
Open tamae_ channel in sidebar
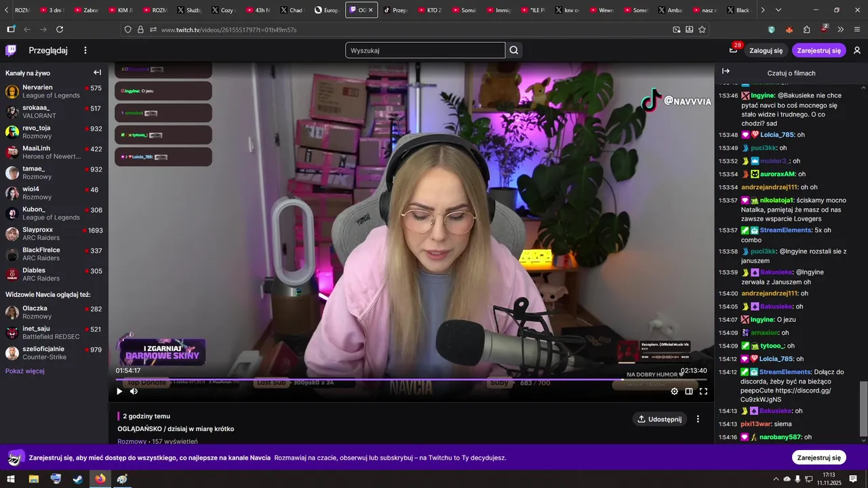54,173
